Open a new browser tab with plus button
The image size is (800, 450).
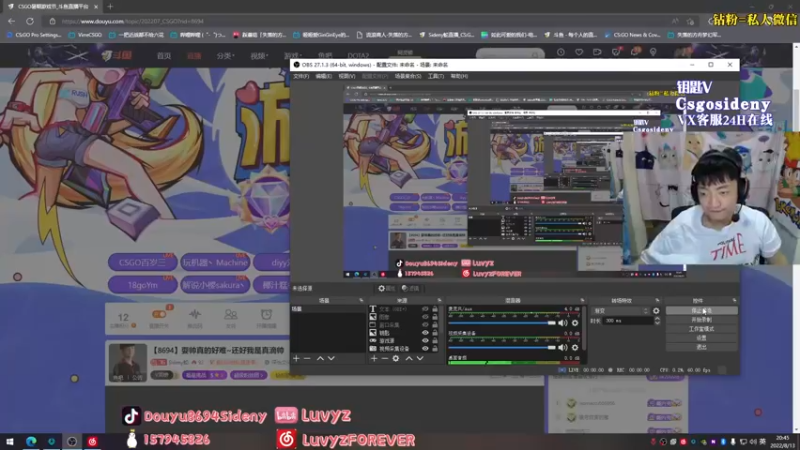[x=110, y=7]
